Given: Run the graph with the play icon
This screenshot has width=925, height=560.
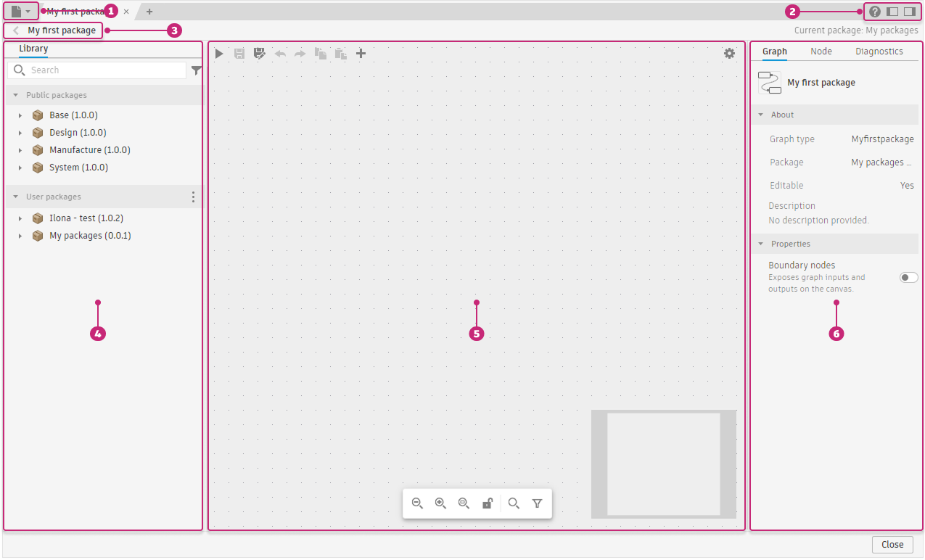Looking at the screenshot, I should coord(219,54).
